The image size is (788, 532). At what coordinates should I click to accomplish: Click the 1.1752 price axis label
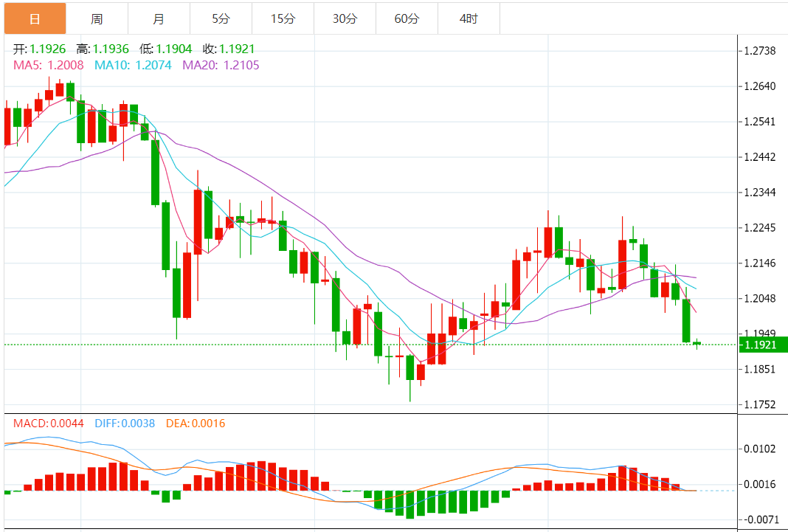point(760,404)
